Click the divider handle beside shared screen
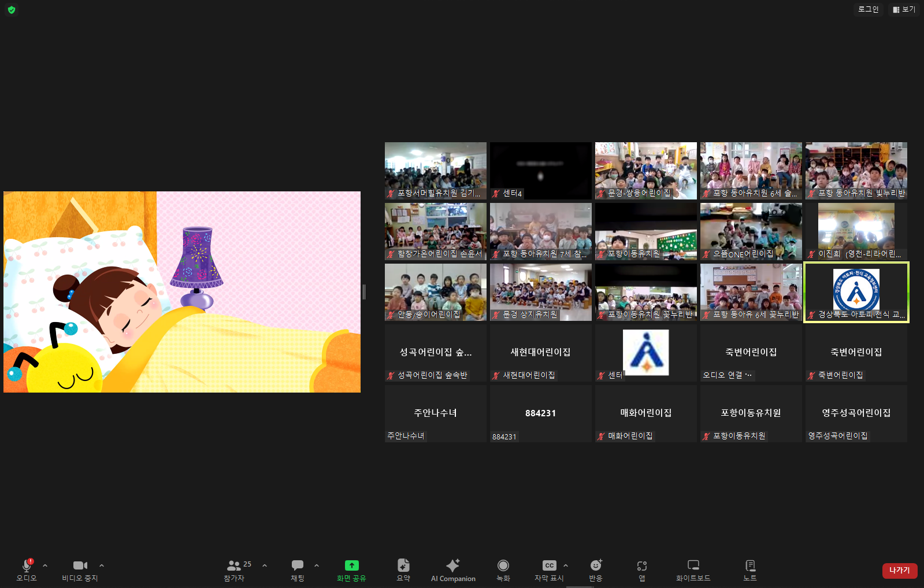Image resolution: width=924 pixels, height=588 pixels. coord(364,292)
